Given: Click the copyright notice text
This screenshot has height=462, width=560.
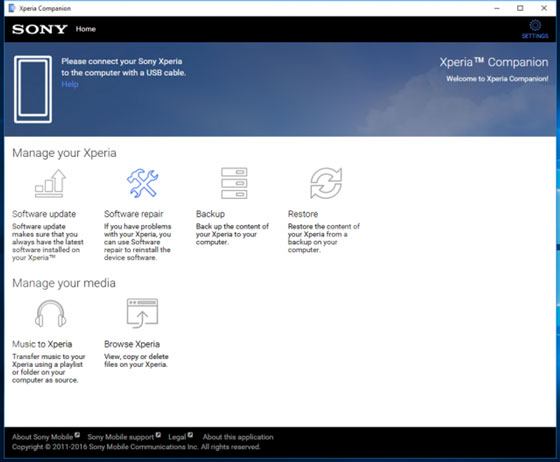Looking at the screenshot, I should point(136,447).
